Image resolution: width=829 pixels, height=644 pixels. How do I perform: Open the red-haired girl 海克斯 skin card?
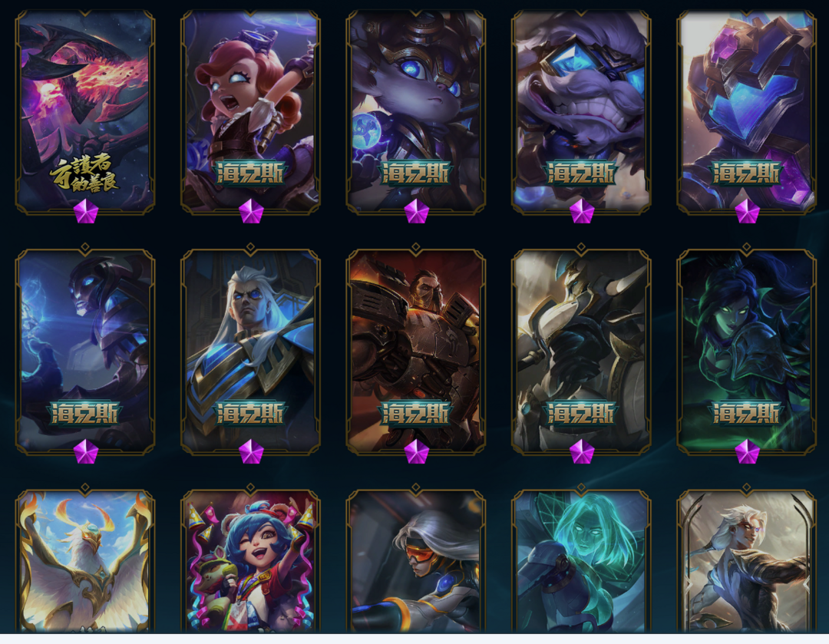coord(250,111)
